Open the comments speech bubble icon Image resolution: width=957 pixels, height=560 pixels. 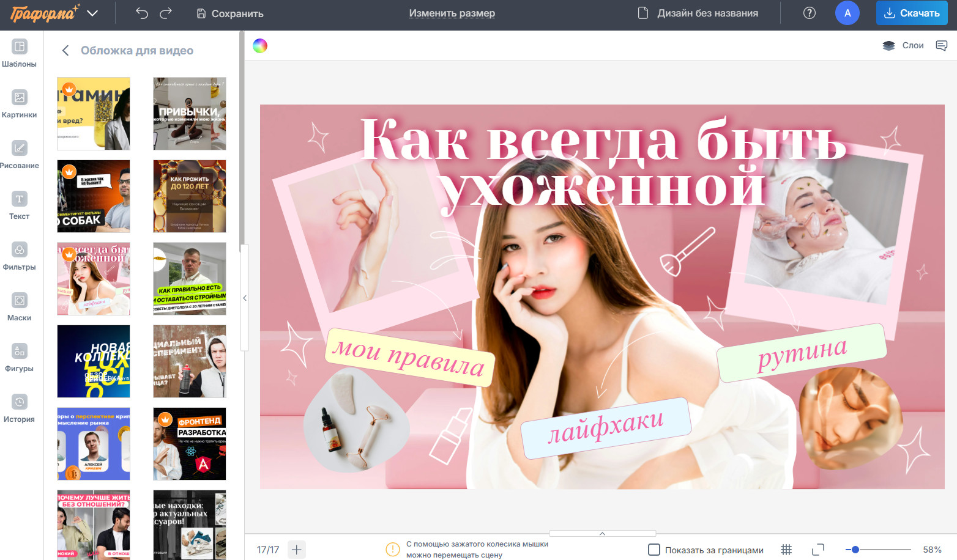pyautogui.click(x=941, y=45)
